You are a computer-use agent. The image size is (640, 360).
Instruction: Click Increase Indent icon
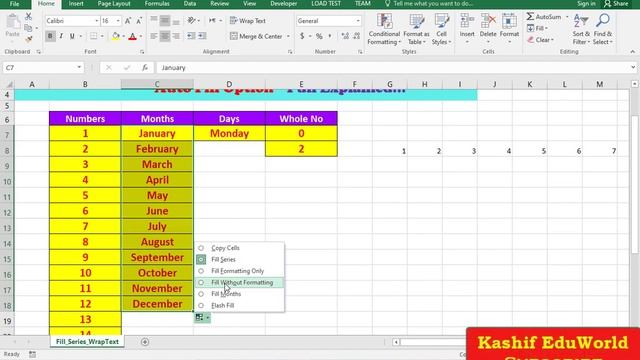click(x=202, y=36)
